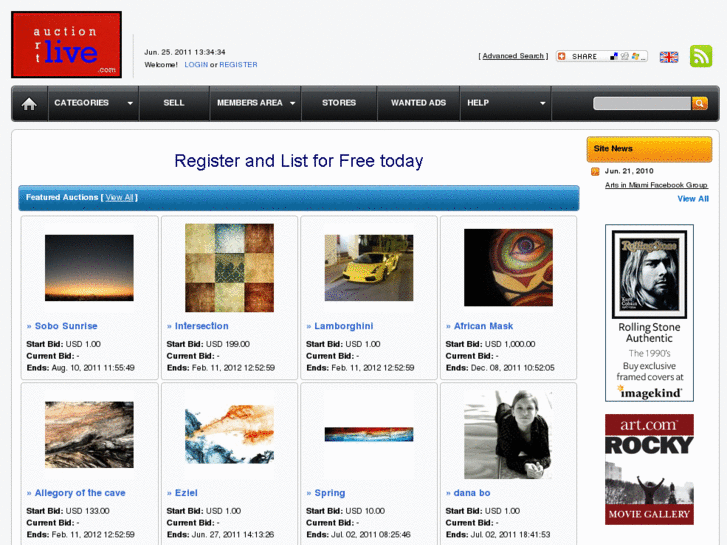Expand the Categories dropdown arrow
The width and height of the screenshot is (727, 545).
pos(130,103)
